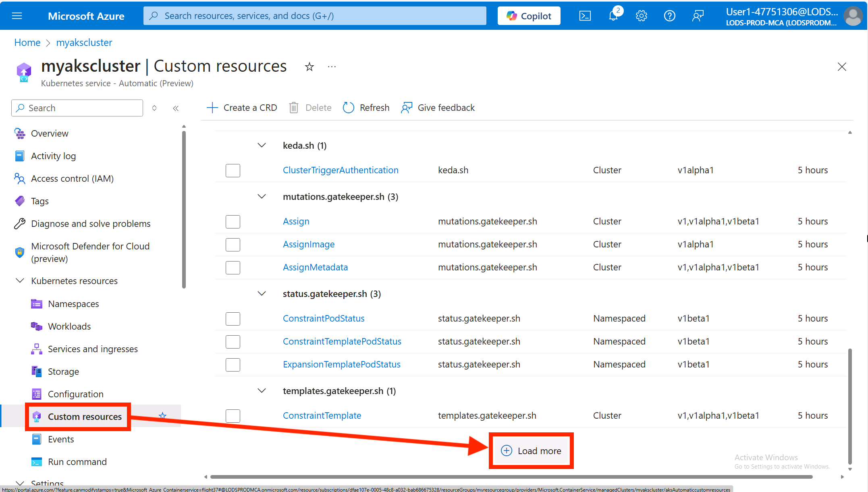
Task: Click the Namespaces icon
Action: (x=37, y=304)
